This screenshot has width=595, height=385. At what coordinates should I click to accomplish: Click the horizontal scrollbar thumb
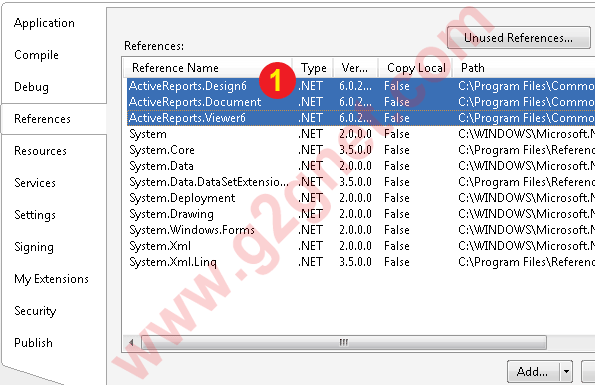tap(344, 343)
